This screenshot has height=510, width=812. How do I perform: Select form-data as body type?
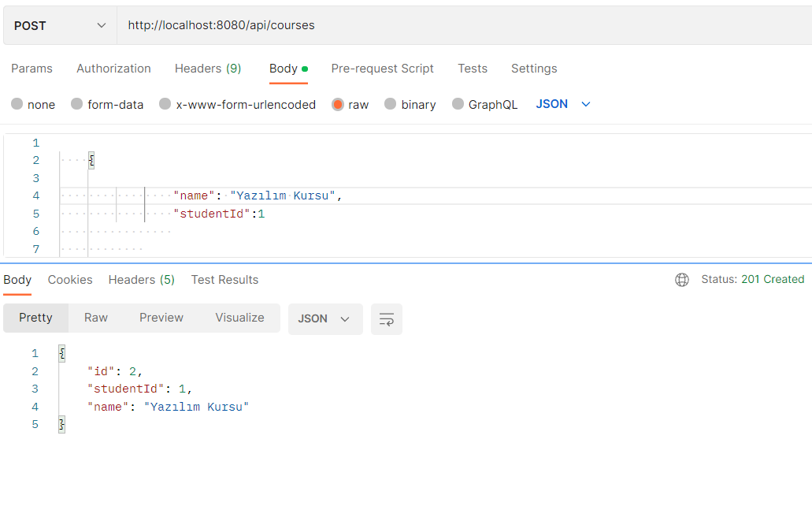(x=107, y=104)
